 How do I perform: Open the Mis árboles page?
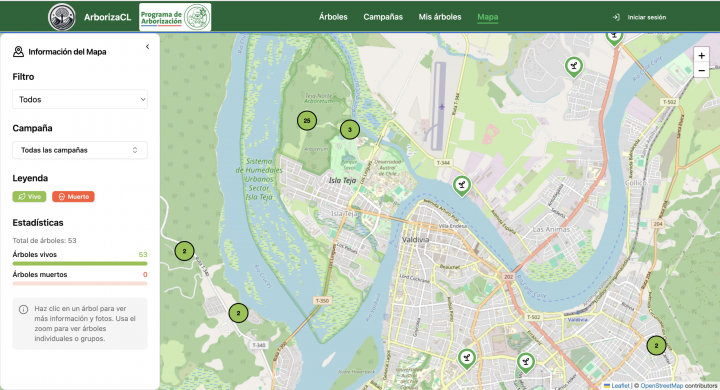pos(440,17)
